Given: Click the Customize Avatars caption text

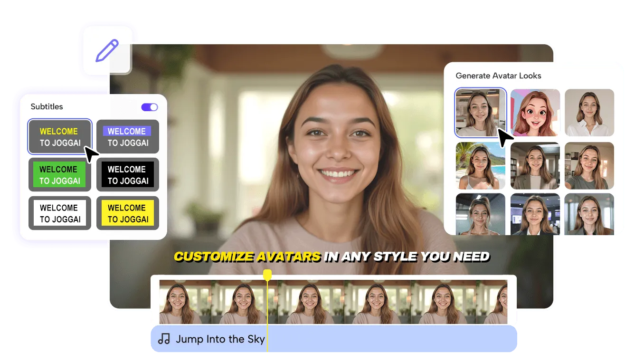Looking at the screenshot, I should coord(331,257).
